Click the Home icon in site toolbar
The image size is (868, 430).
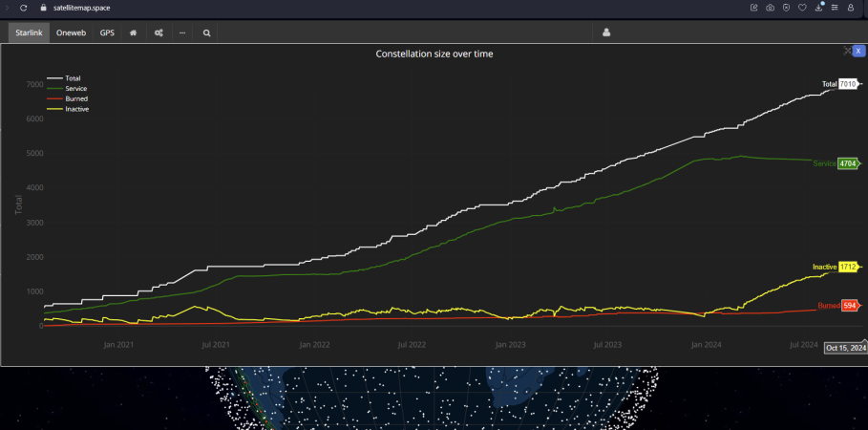pos(134,32)
